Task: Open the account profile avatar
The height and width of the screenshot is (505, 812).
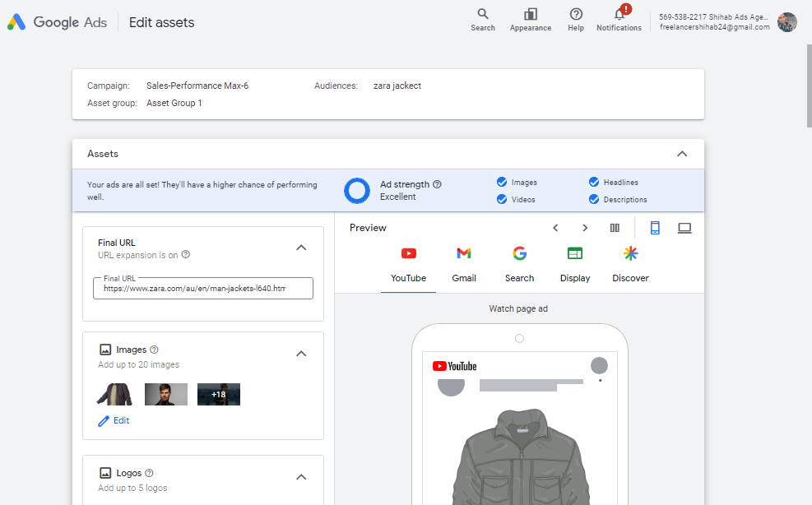Action: (787, 22)
